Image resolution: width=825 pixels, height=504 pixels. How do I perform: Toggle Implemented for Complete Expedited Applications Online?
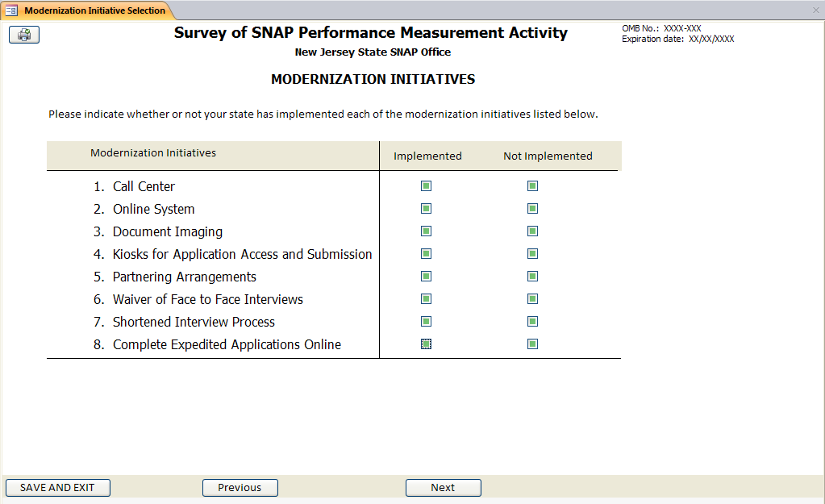[x=427, y=344]
